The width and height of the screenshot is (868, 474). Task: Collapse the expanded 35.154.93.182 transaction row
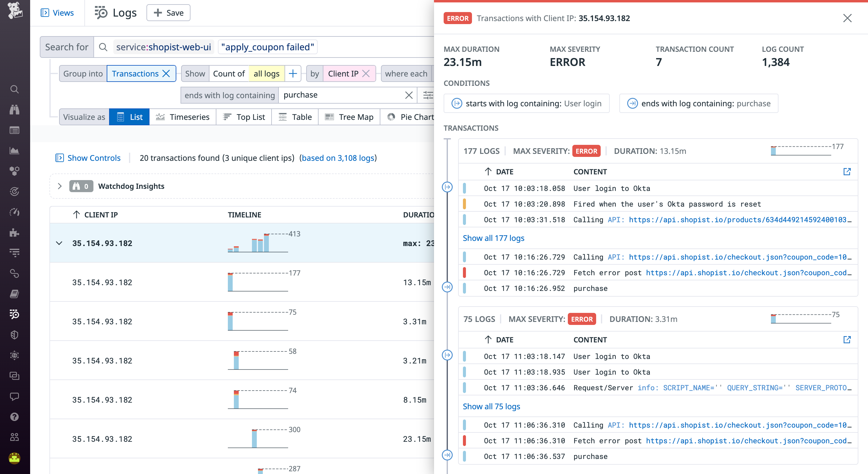pyautogui.click(x=60, y=243)
